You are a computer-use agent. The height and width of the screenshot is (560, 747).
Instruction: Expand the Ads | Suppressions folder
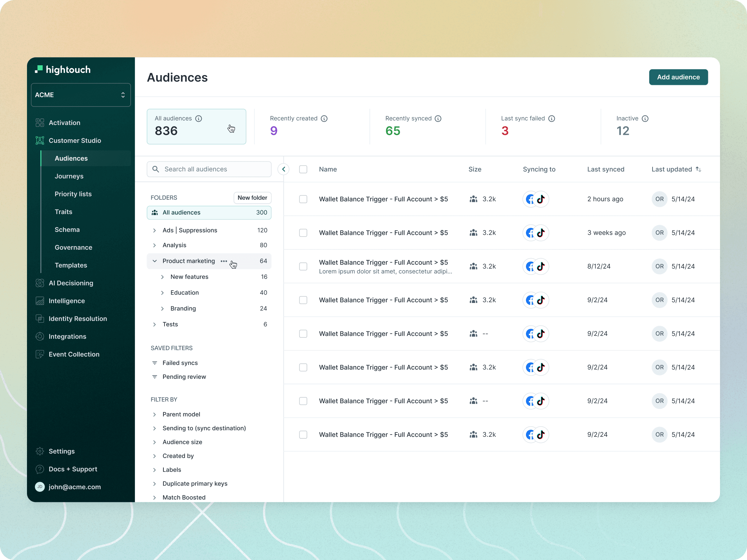[155, 230]
